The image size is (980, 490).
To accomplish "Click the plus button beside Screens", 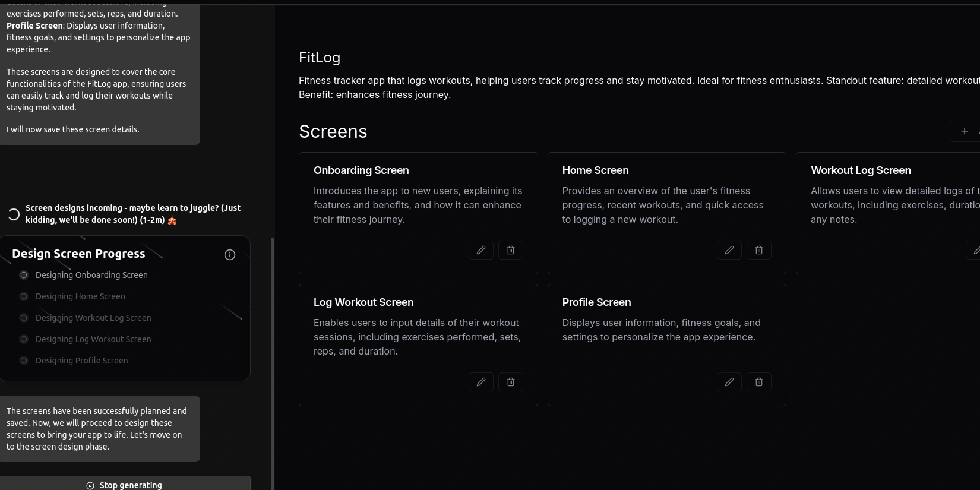I will click(x=964, y=131).
